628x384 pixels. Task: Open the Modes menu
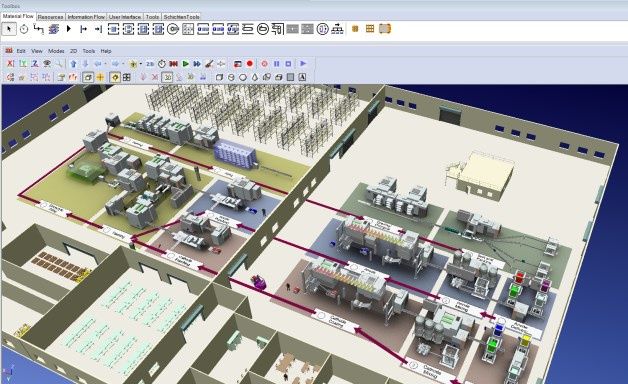[x=56, y=51]
